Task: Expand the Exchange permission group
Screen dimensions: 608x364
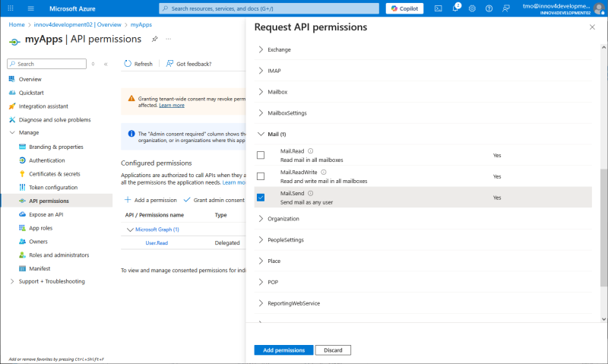Action: point(261,49)
